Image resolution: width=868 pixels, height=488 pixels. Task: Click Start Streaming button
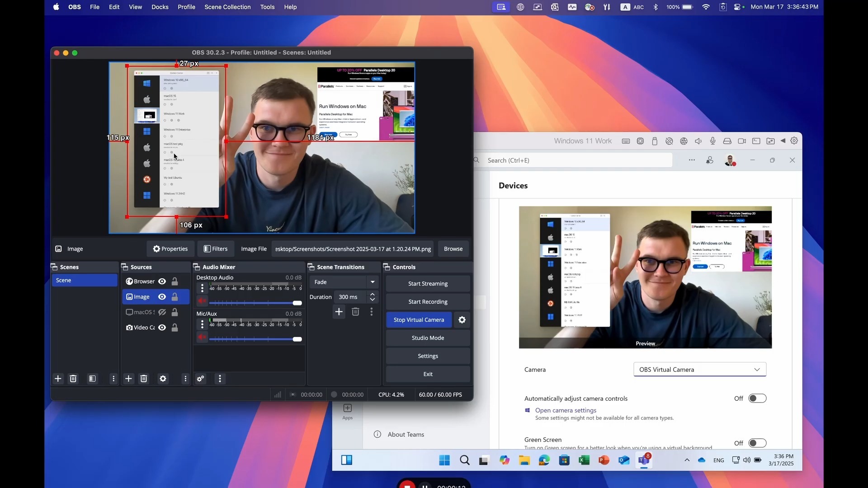coord(428,284)
